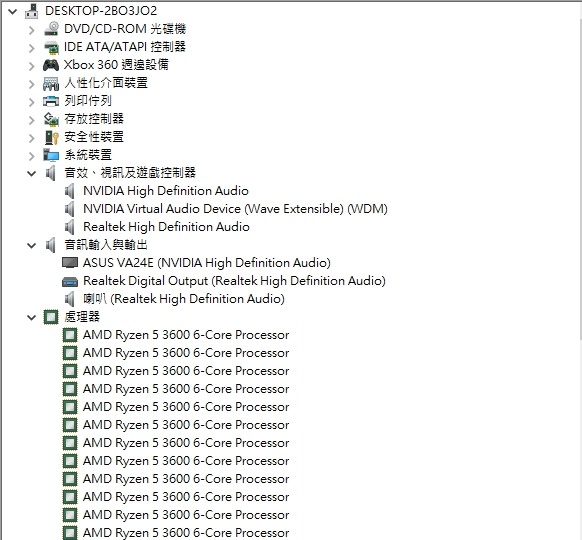Viewport: 582px width, 540px height.
Task: Select NVIDIA Virtual Audio Device (Wave Extensible) text
Action: (x=213, y=209)
